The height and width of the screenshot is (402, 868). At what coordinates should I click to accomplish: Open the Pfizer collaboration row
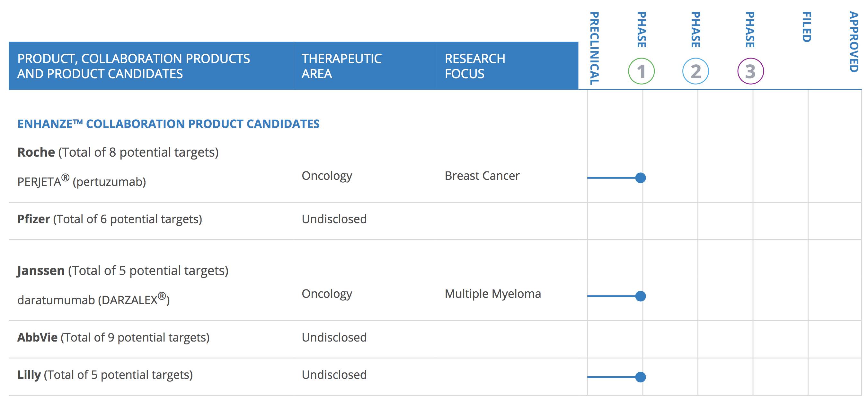pos(110,219)
